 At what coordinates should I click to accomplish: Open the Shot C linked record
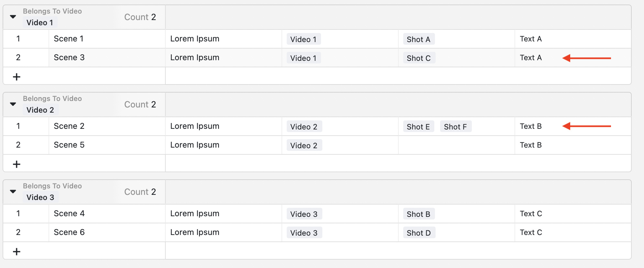419,58
